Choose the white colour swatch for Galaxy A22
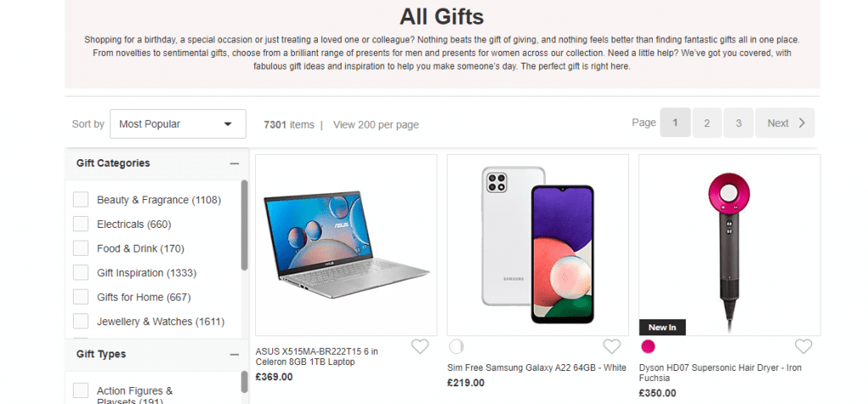Image resolution: width=868 pixels, height=404 pixels. tap(456, 346)
